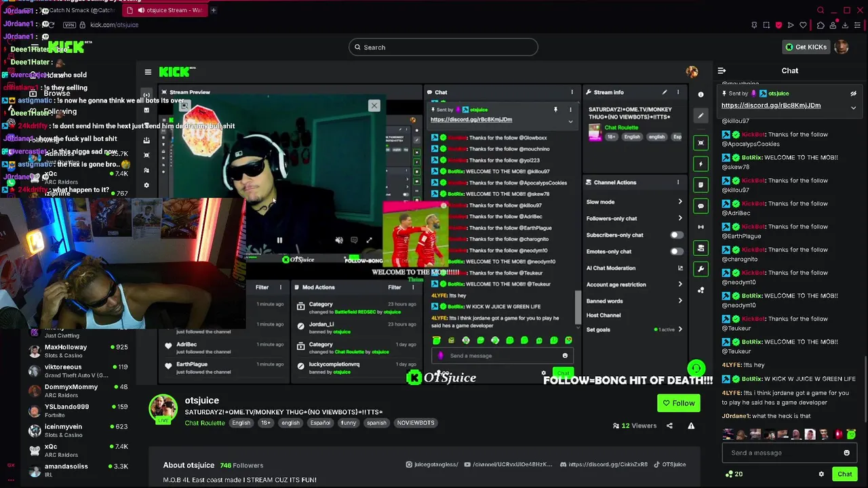Pause the stream preview video
Viewport: 868px width, 488px height.
point(279,240)
